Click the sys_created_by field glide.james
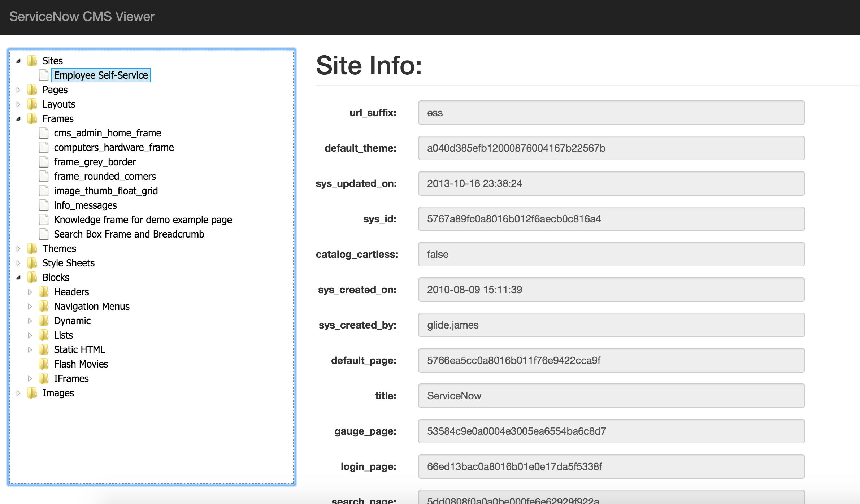Image resolution: width=860 pixels, height=504 pixels. pyautogui.click(x=611, y=325)
